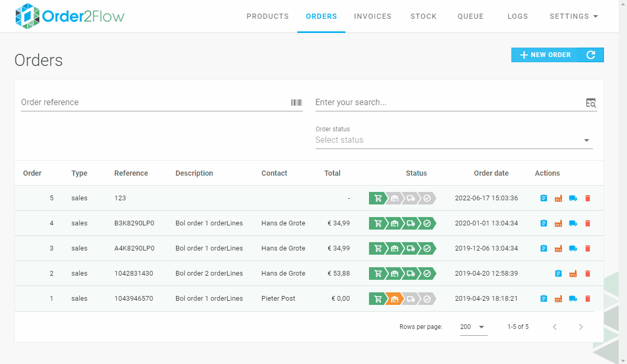627x364 pixels.
Task: Click the orange warehouse status step of order 1043946570
Action: click(x=394, y=299)
